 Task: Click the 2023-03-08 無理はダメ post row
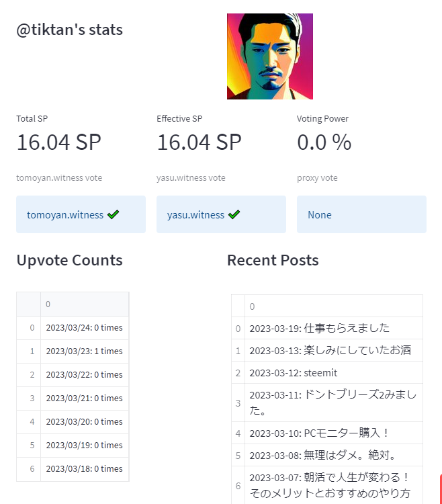click(x=327, y=456)
